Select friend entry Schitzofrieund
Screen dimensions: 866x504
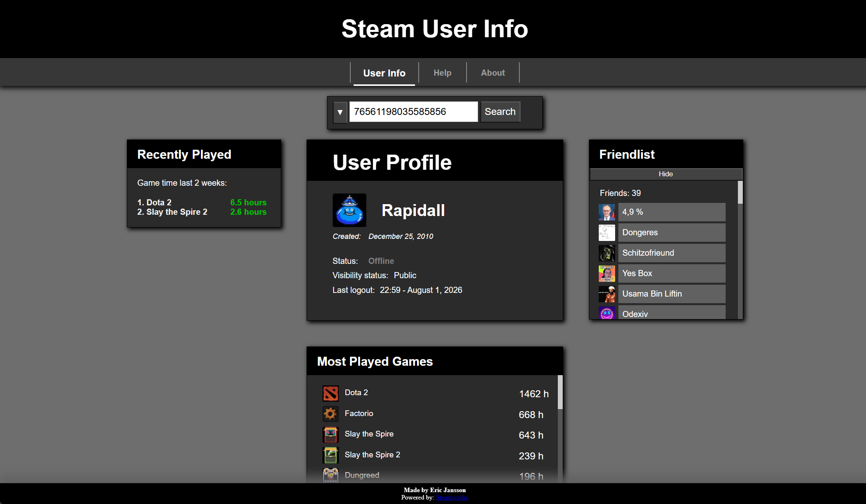[x=672, y=253]
